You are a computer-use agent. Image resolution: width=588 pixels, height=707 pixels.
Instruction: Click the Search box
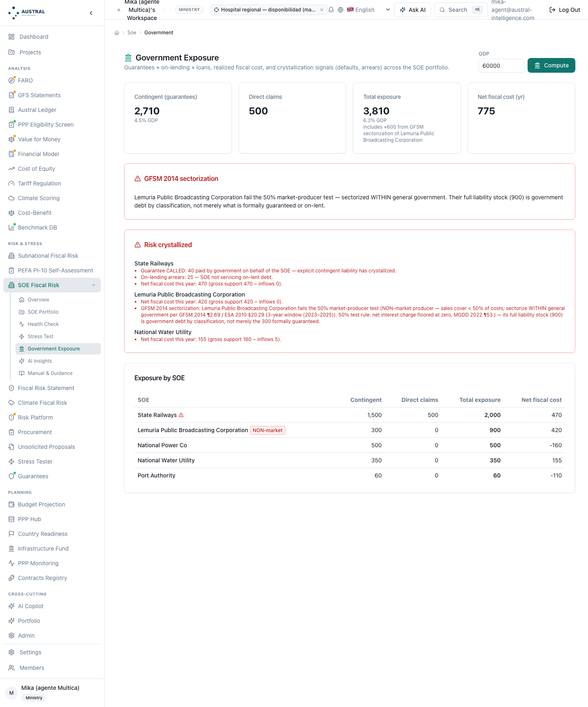click(461, 10)
